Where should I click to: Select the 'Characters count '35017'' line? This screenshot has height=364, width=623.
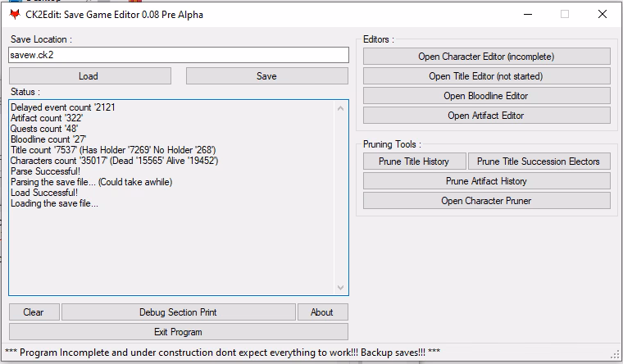click(115, 161)
